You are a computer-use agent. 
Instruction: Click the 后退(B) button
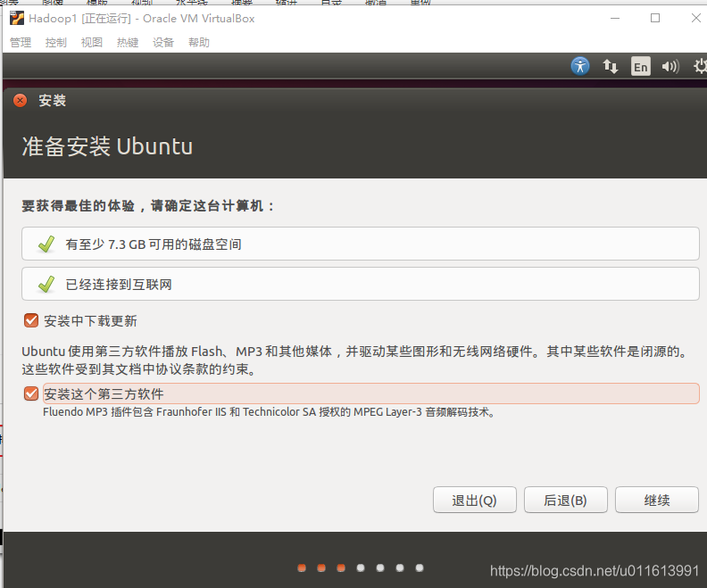[565, 500]
